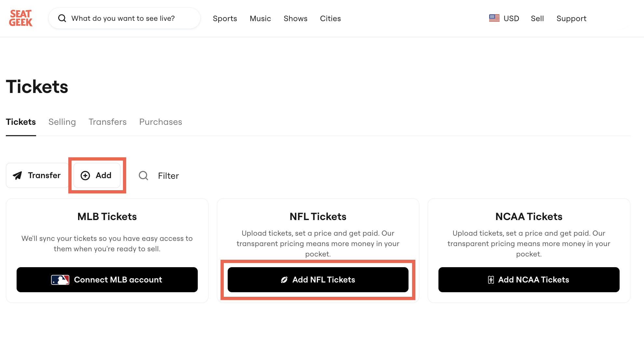This screenshot has width=644, height=353.
Task: Click Connect MLB account button
Action: pos(107,280)
